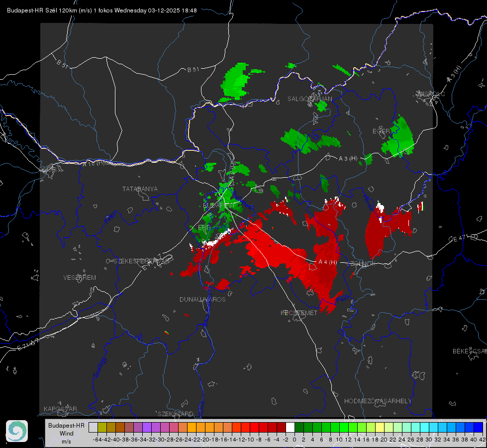
Task: Click the EGER city label
Action: coord(381,131)
